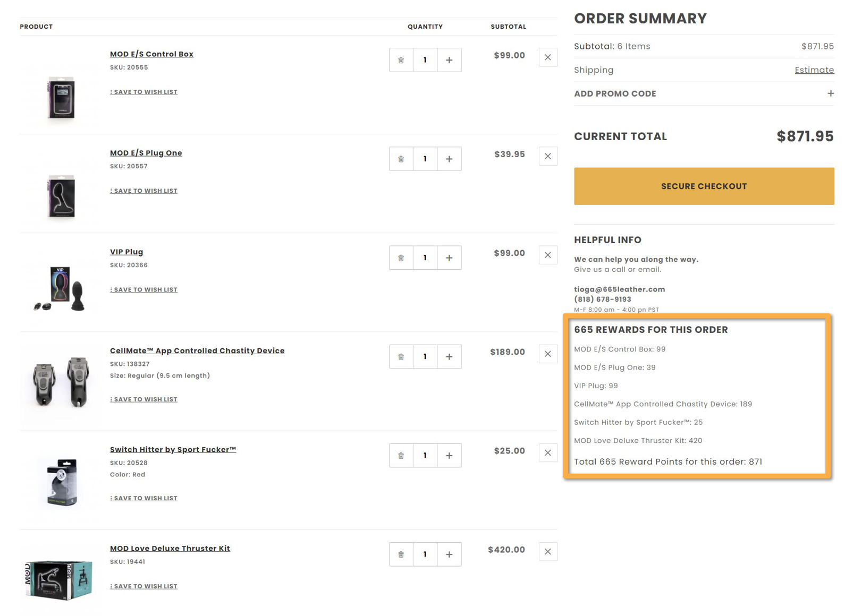
Task: Increase quantity of MOD Love Deluxe Thruster Kit
Action: tap(449, 554)
